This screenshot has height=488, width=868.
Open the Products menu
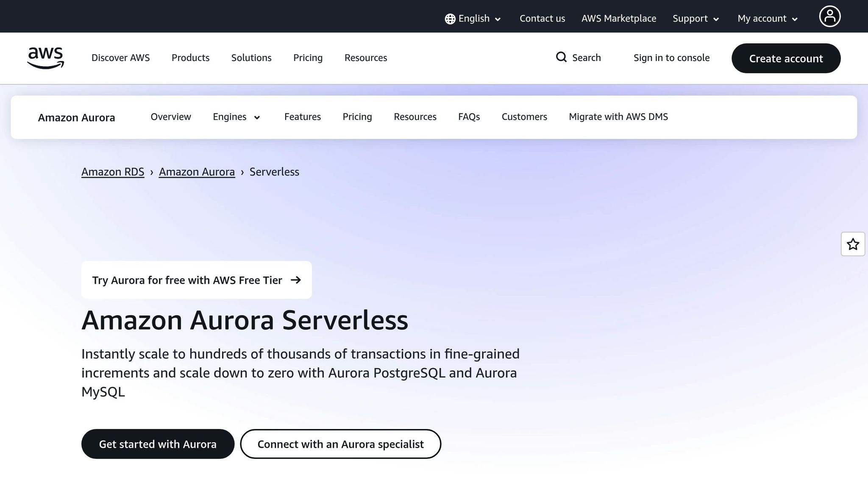pyautogui.click(x=190, y=58)
